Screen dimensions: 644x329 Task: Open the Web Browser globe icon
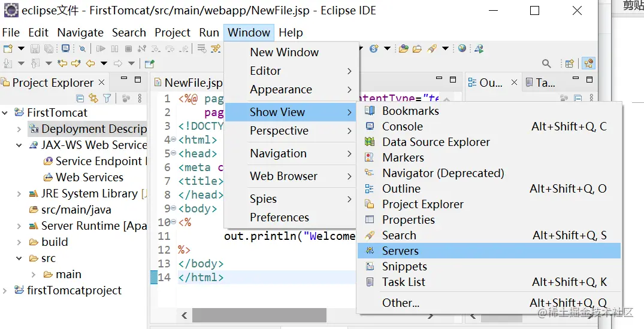point(462,48)
